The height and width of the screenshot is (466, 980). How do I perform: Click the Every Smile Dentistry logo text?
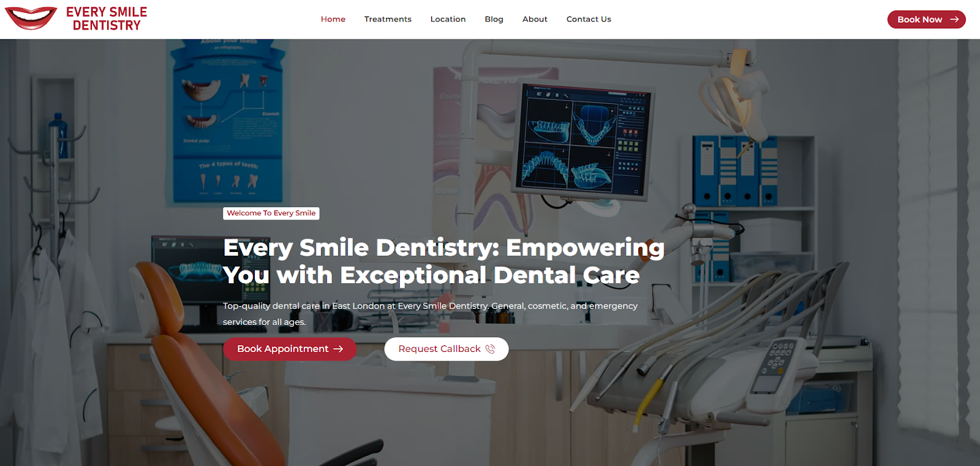pyautogui.click(x=107, y=18)
